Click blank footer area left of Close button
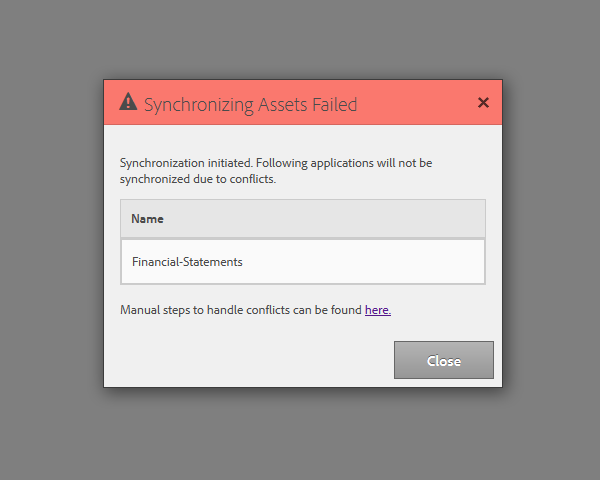Screen dimensions: 600x480 [x=250, y=360]
